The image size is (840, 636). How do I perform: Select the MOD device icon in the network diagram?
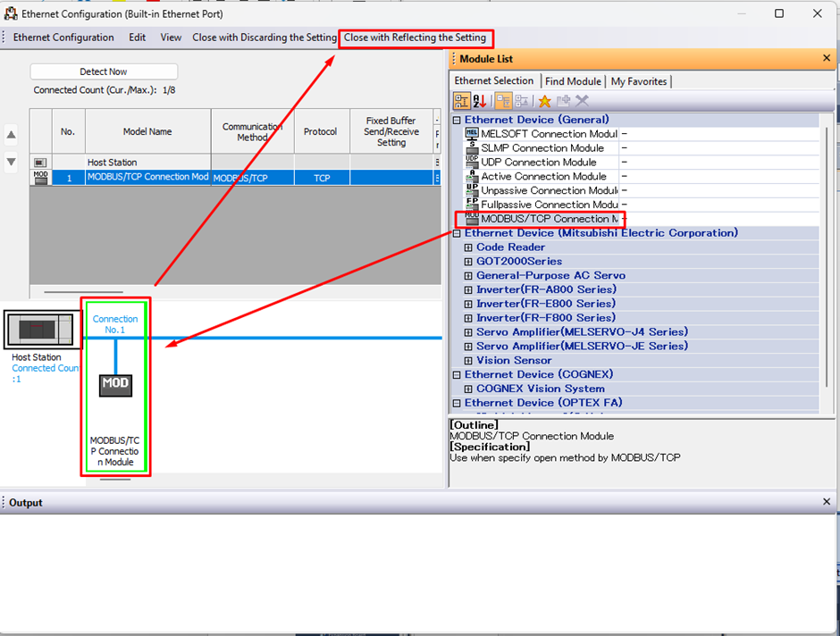[115, 383]
